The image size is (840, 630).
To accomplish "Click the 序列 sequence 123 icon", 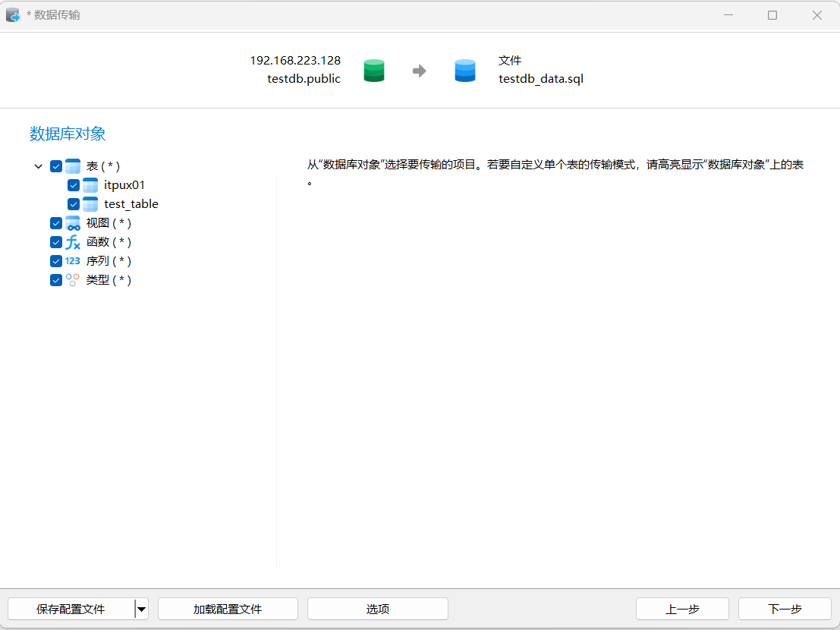I will click(73, 261).
